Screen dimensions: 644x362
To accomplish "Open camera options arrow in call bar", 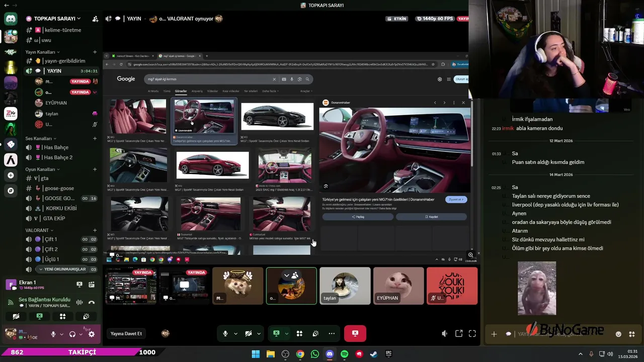I will point(259,333).
